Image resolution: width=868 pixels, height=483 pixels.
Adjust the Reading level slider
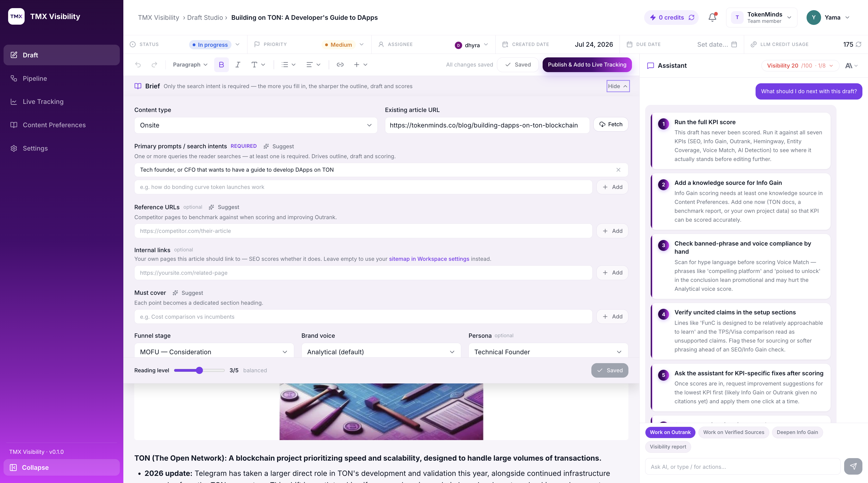[199, 371]
